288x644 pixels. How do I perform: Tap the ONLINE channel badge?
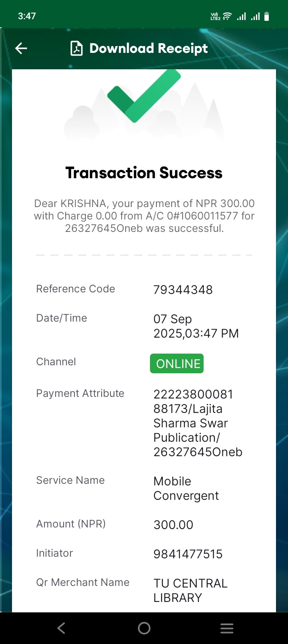point(177,363)
